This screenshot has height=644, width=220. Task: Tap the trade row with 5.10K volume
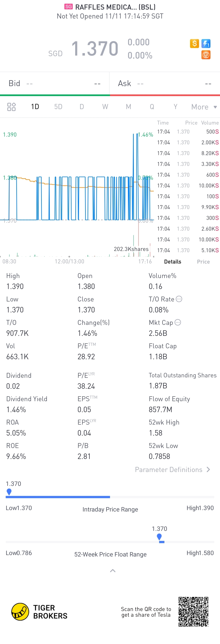click(188, 250)
